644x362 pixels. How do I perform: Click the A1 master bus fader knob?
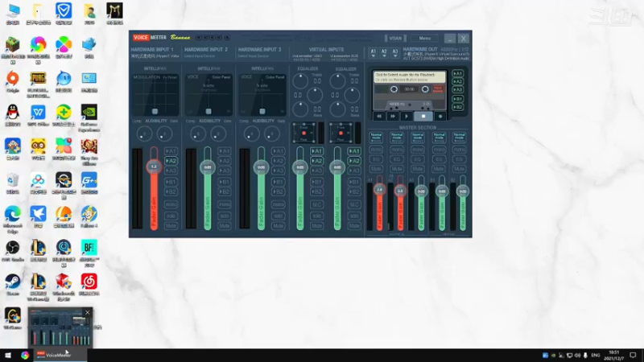[x=379, y=190]
